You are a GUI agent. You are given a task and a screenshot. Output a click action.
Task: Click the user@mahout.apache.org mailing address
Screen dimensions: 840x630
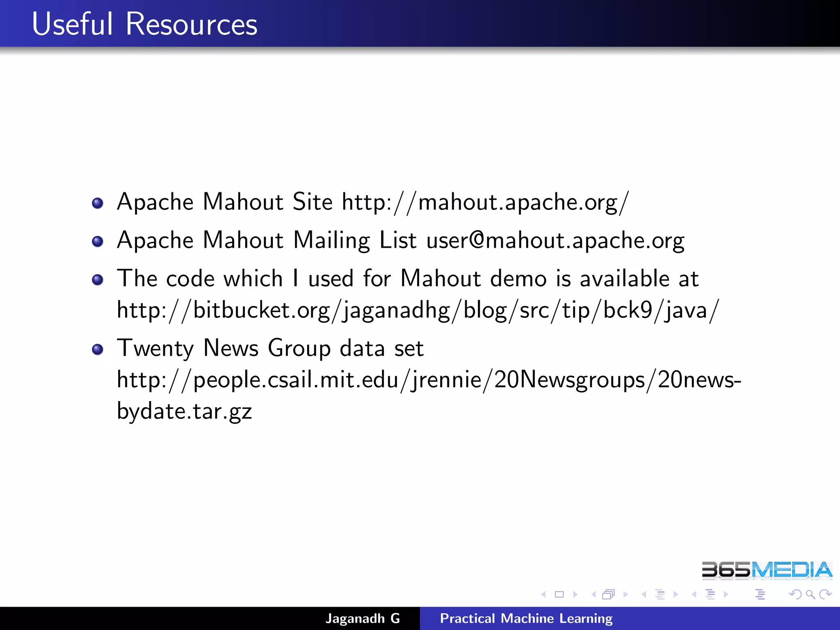[x=555, y=240]
